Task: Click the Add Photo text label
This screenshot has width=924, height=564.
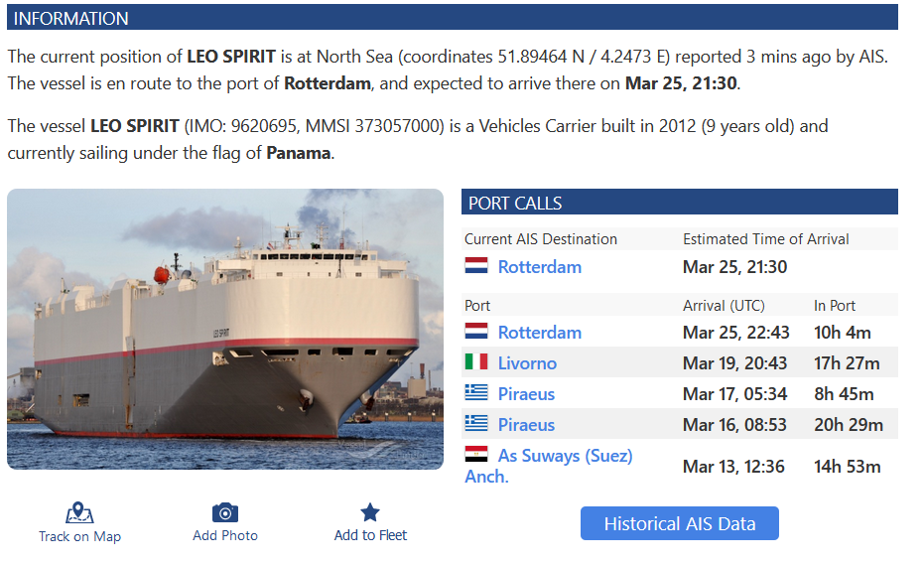Action: pyautogui.click(x=225, y=535)
